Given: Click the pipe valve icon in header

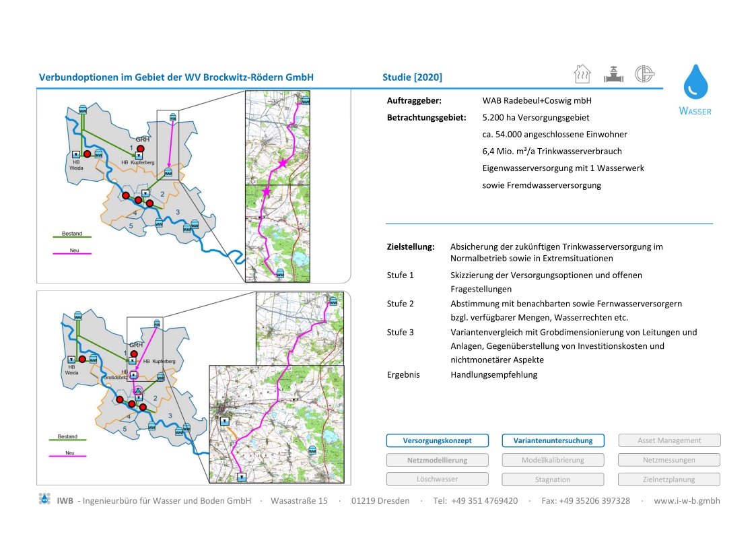Looking at the screenshot, I should pyautogui.click(x=613, y=74).
